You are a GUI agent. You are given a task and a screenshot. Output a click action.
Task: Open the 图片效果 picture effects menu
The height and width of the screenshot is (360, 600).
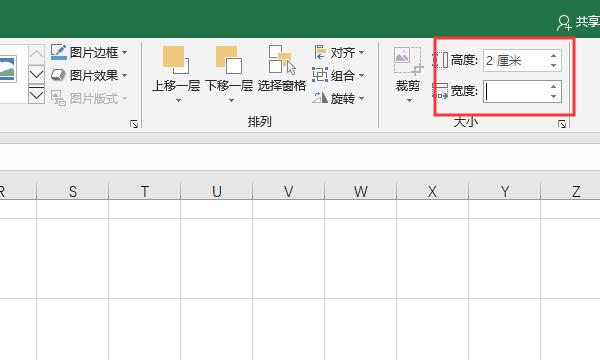[89, 75]
